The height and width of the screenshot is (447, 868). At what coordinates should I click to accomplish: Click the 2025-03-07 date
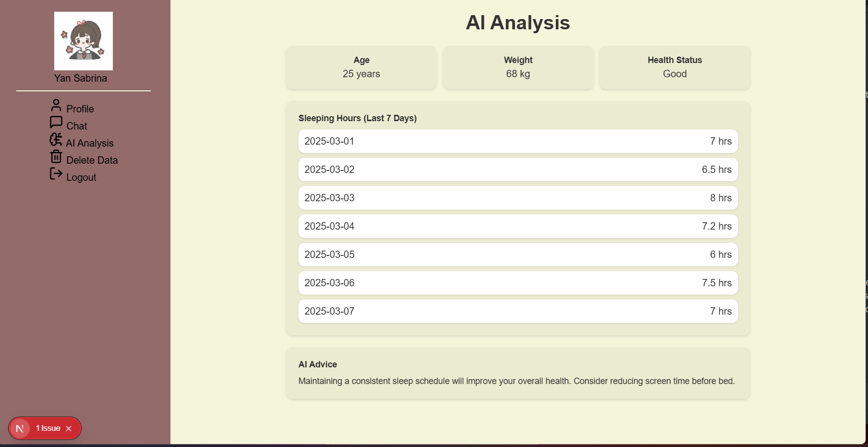[329, 311]
